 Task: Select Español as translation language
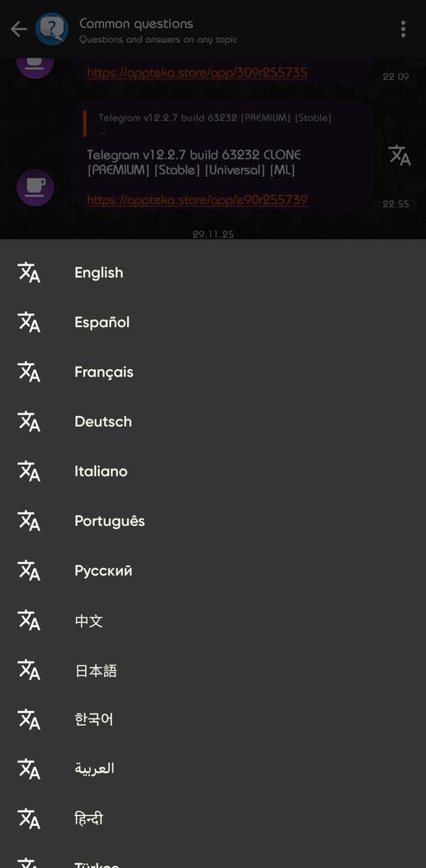point(101,322)
